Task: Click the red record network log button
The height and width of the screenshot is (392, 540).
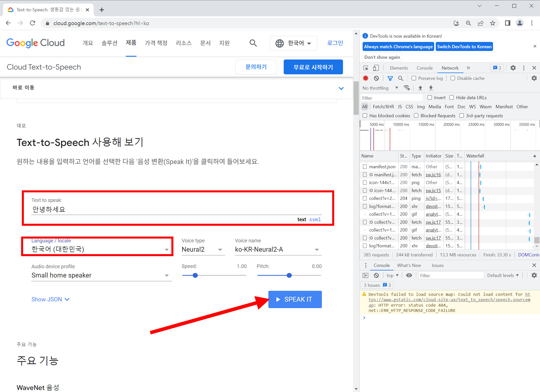Action: pyautogui.click(x=366, y=78)
